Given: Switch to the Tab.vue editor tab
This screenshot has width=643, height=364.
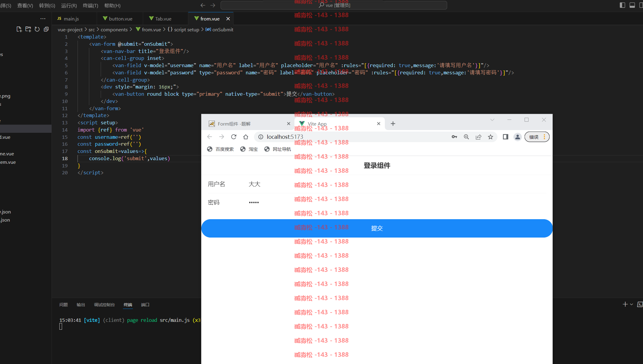Looking at the screenshot, I should (x=165, y=19).
